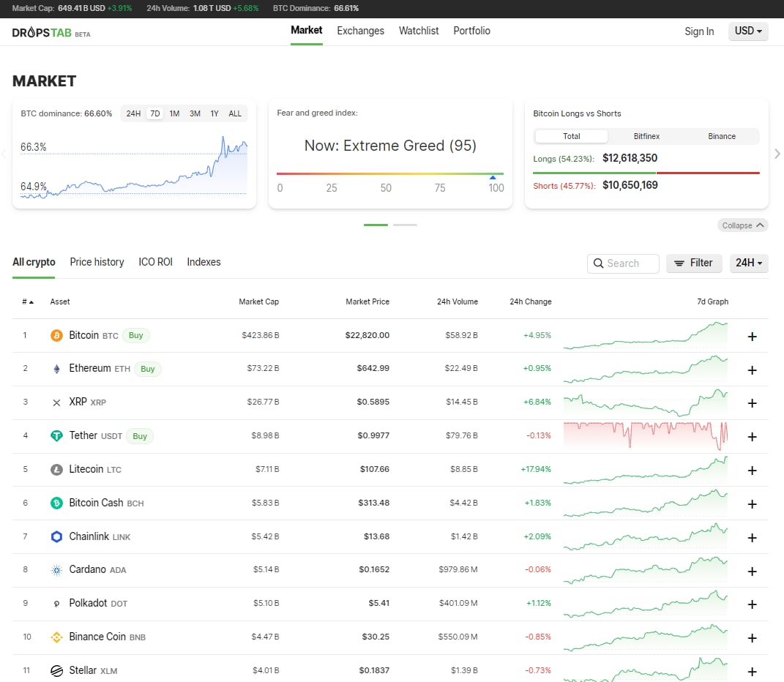
Task: Click the Litecoin coin icon
Action: point(56,470)
